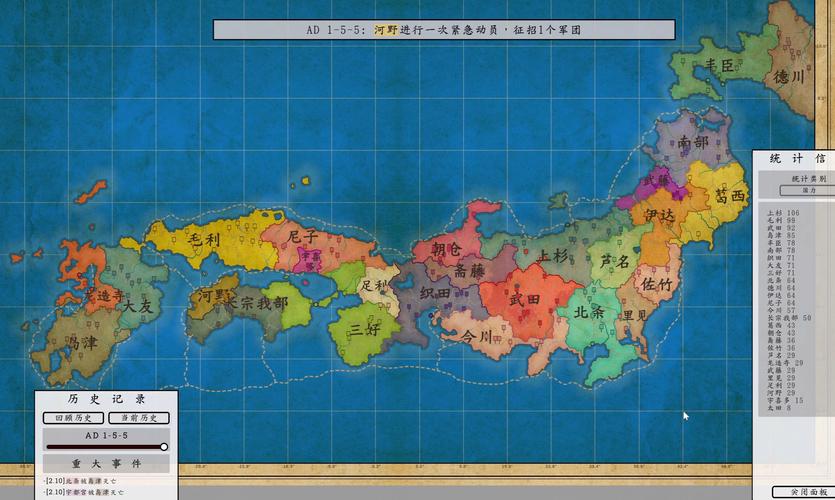Screen dimensions: 835x500
Task: Select the 武藤 territory on the map
Action: point(656,181)
